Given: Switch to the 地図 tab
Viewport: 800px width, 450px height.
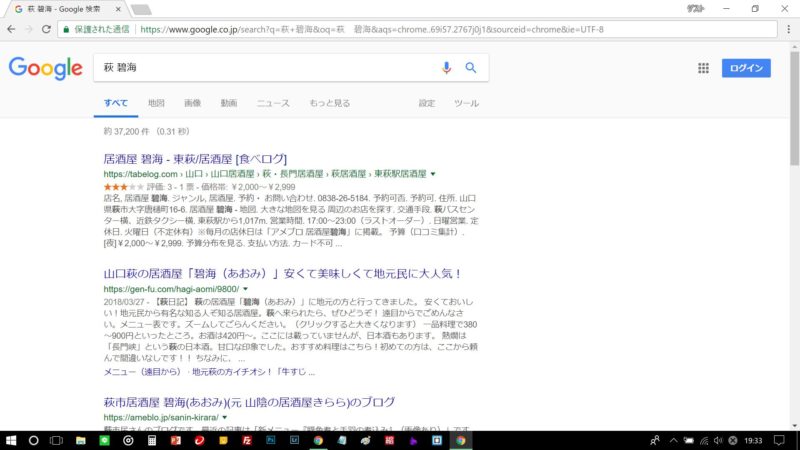Looking at the screenshot, I should point(156,103).
